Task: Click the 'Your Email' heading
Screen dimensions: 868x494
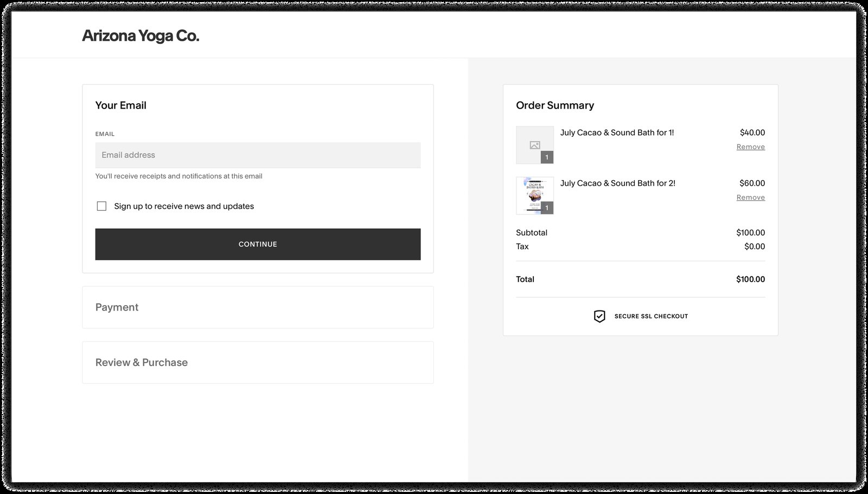Action: (x=121, y=105)
